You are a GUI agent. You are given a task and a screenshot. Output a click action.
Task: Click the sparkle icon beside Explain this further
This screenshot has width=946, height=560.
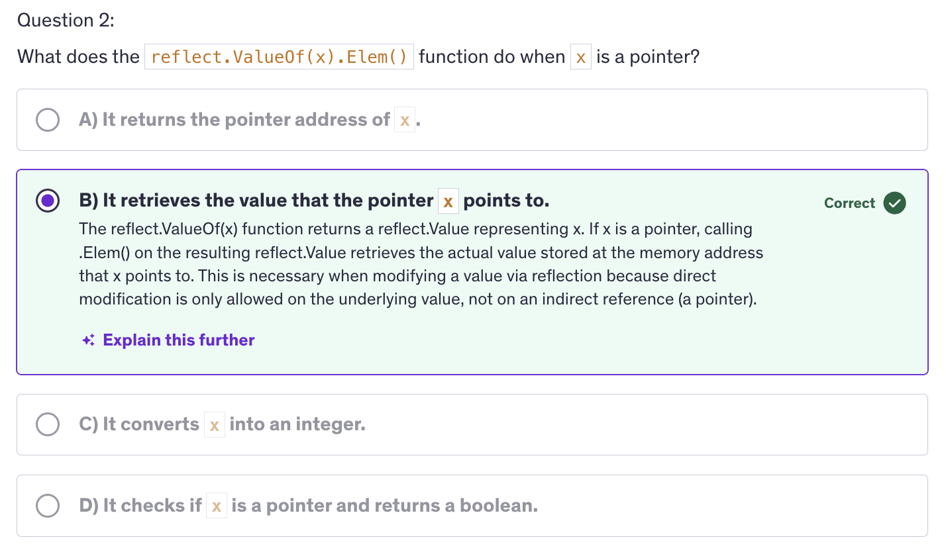[x=88, y=340]
